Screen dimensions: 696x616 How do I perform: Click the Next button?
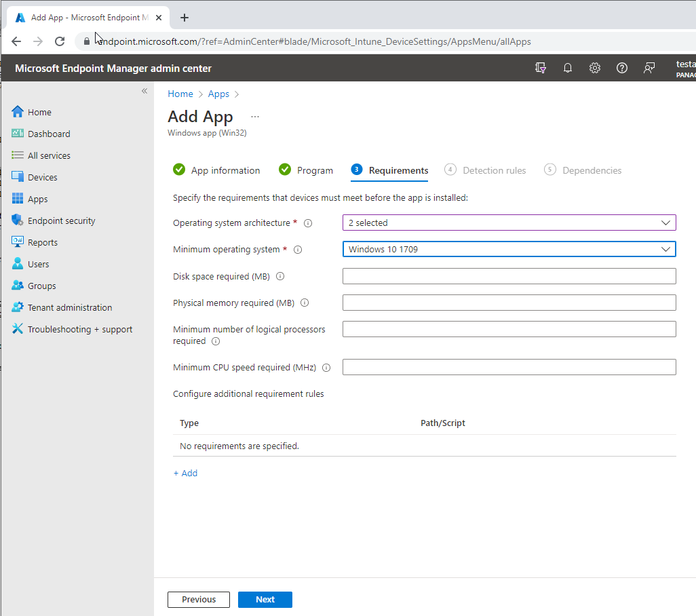pos(265,599)
